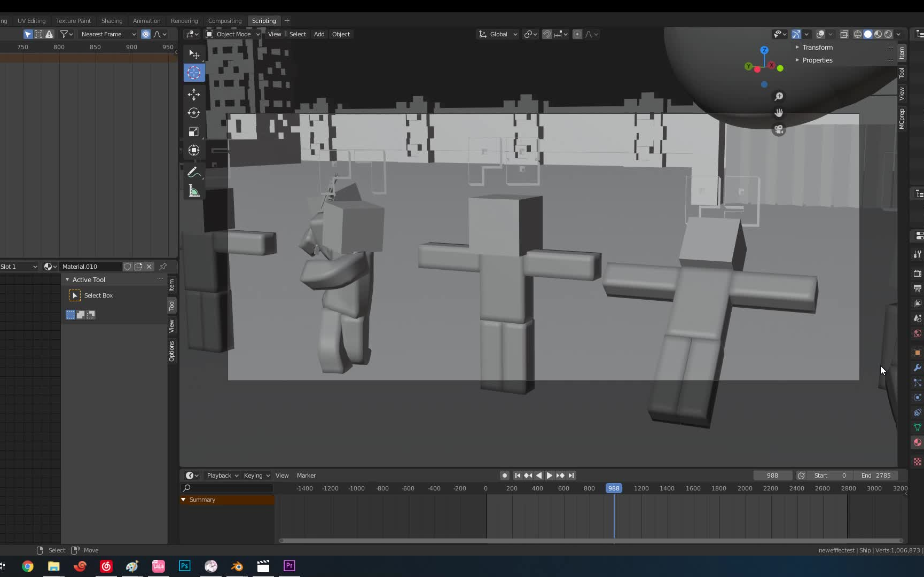Toggle Only Show Errors warning filter
Viewport: 924px width, 577px height.
click(x=49, y=34)
